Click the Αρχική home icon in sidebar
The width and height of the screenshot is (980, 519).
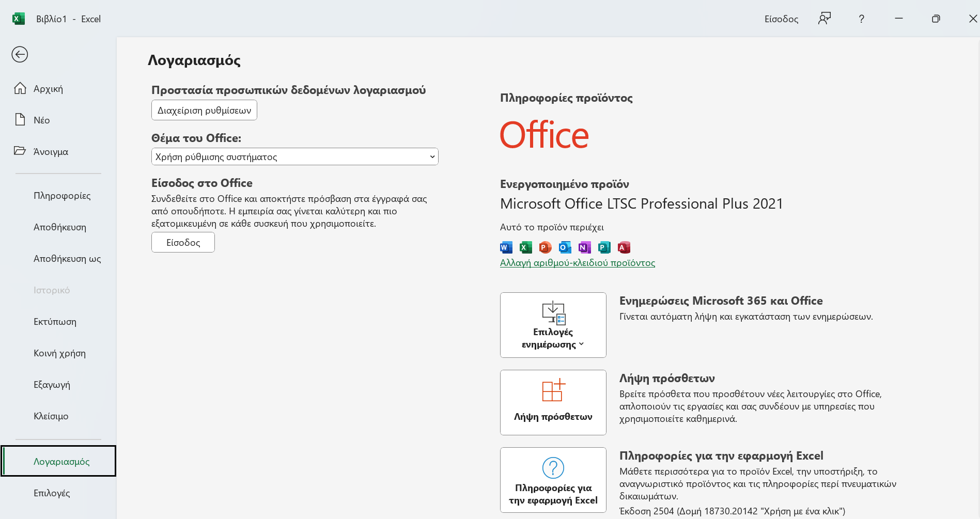click(20, 88)
